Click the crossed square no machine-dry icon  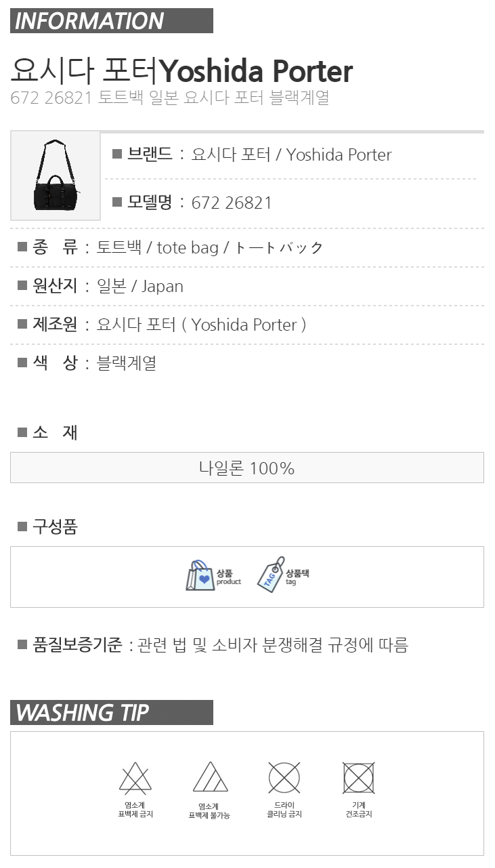(359, 777)
